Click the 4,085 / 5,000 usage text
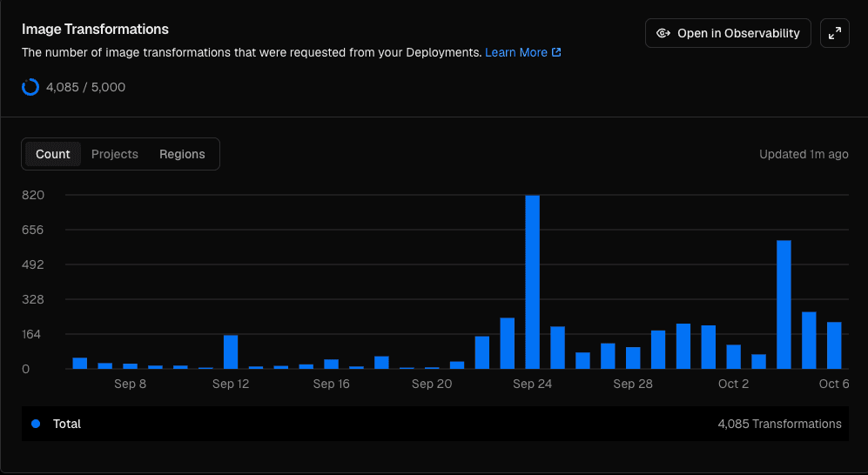 coord(86,87)
